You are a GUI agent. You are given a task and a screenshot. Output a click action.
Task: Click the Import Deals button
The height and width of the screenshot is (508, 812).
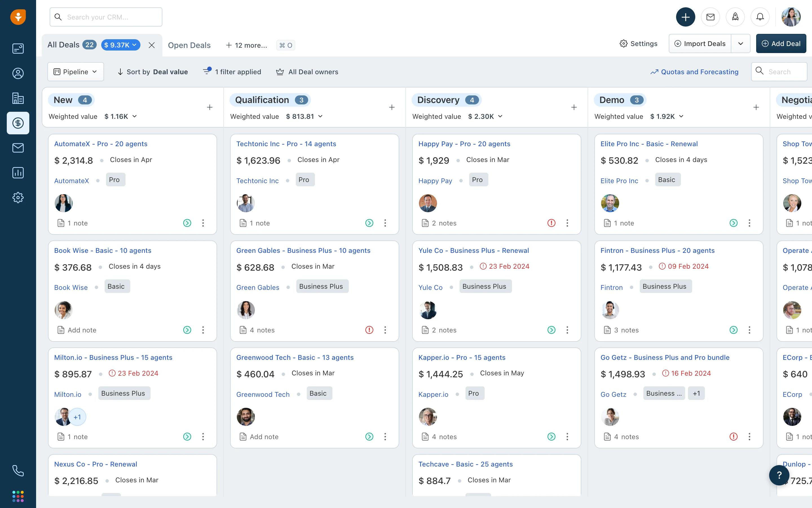tap(700, 43)
